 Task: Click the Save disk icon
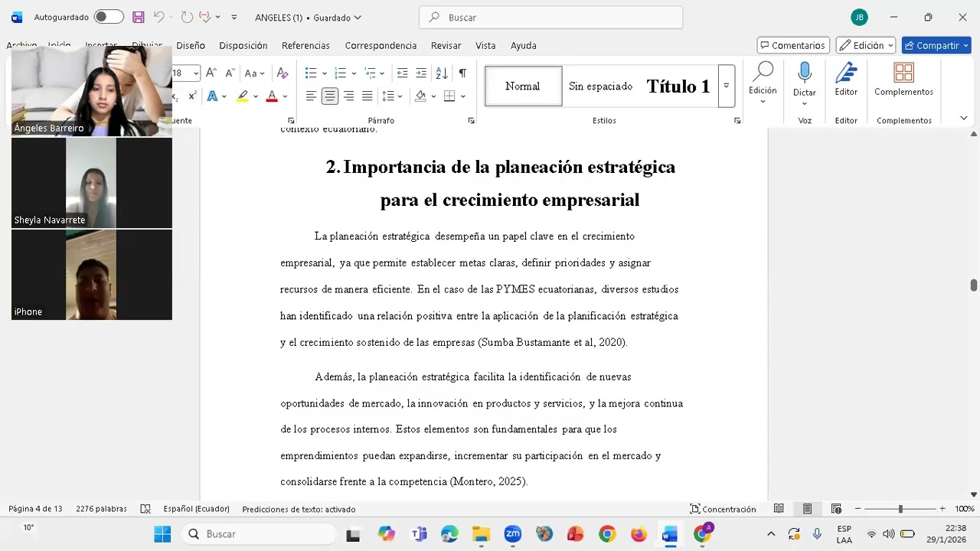click(x=139, y=17)
